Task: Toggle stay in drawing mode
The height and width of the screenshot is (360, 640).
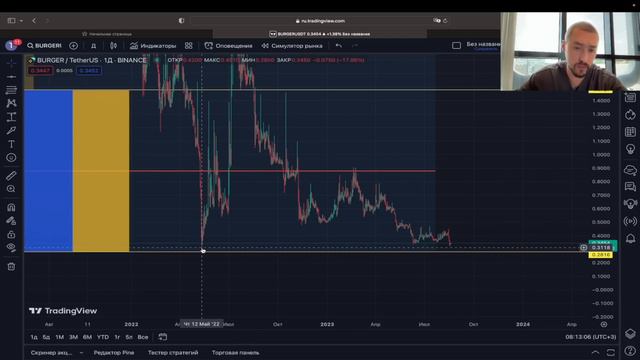Action: pyautogui.click(x=11, y=221)
